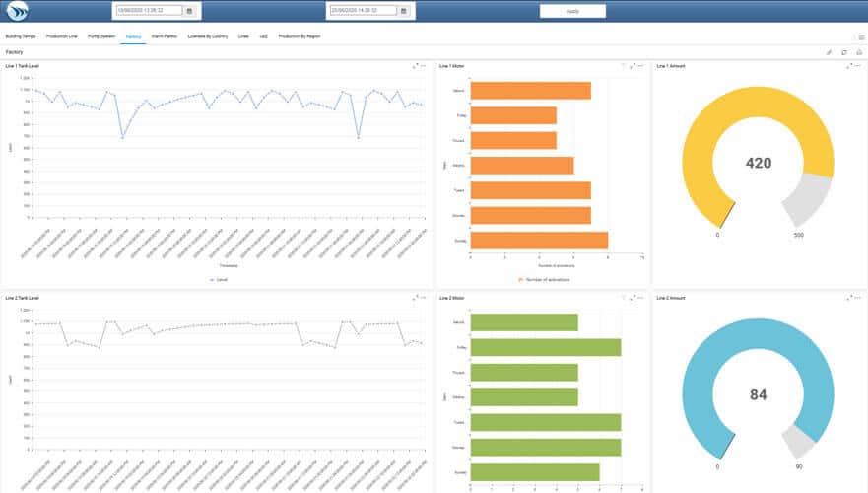Switch to the Pump System tab
The image size is (868, 493).
tap(100, 35)
